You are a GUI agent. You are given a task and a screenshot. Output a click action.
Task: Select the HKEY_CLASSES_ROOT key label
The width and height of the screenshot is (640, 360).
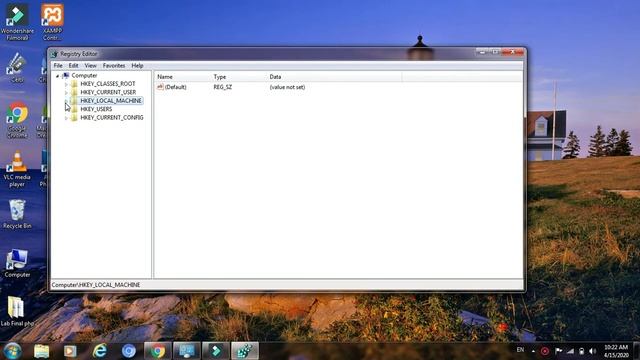click(108, 84)
